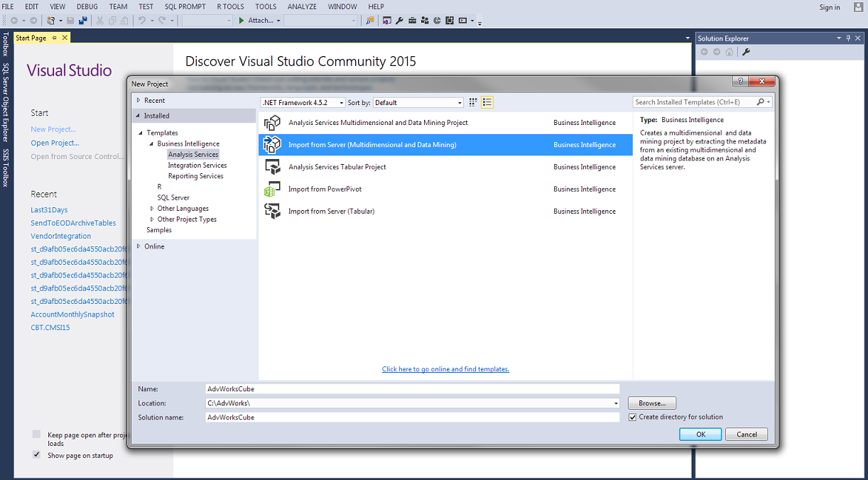Click the go online to find templates link

[x=445, y=369]
